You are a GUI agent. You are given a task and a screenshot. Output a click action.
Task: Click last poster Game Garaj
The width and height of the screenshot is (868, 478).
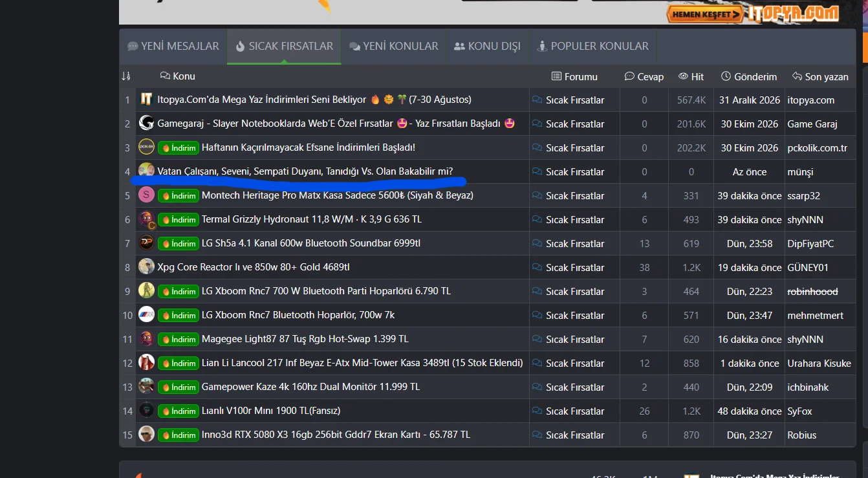(812, 124)
